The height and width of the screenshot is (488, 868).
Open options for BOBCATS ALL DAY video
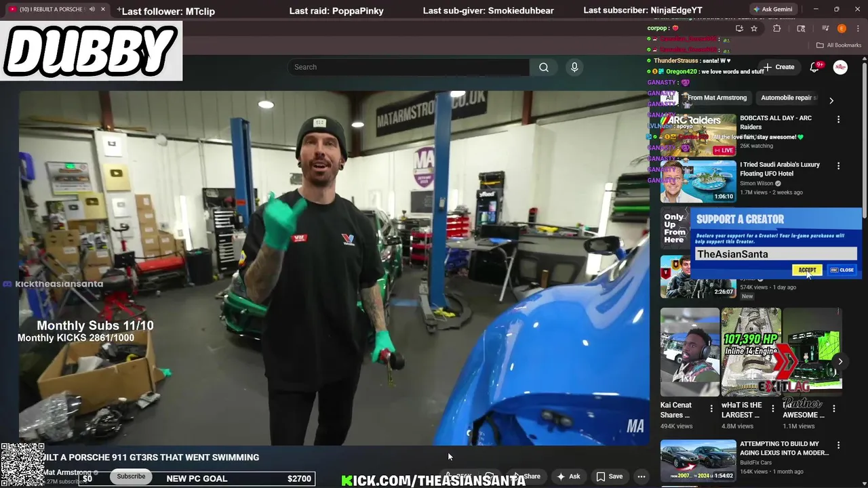coord(838,119)
